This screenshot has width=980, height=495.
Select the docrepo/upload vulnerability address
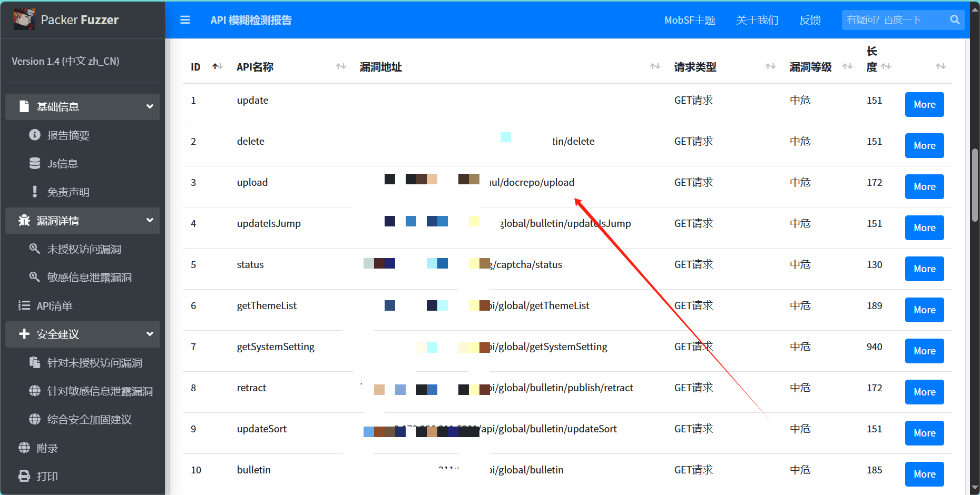coord(532,182)
